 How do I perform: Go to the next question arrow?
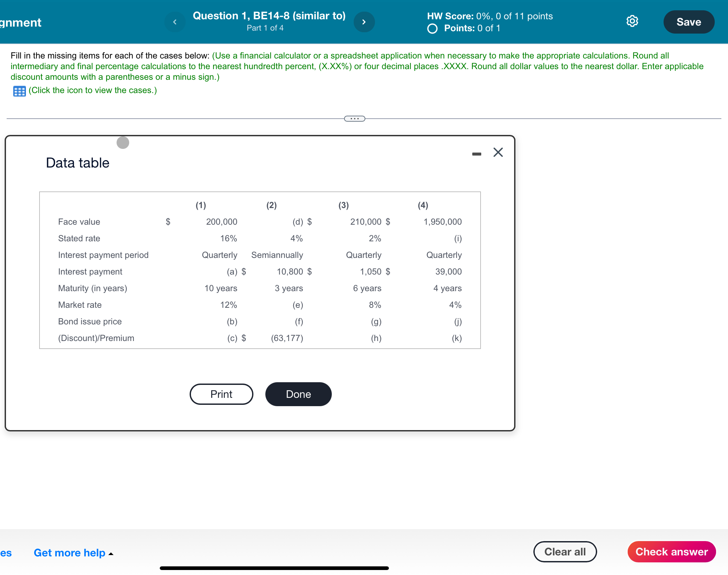tap(364, 22)
